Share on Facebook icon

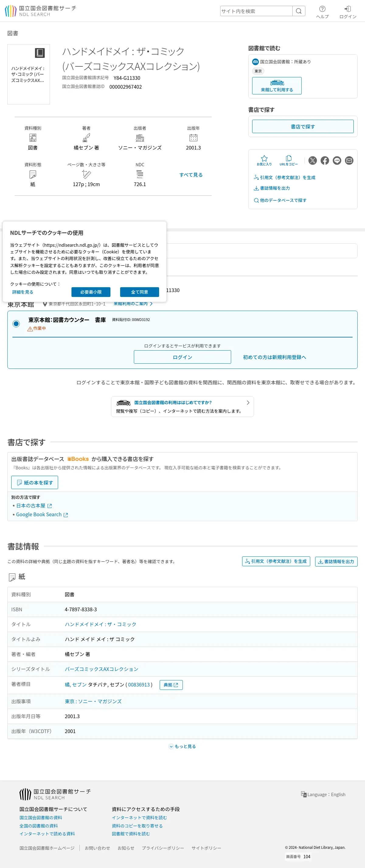point(325,161)
